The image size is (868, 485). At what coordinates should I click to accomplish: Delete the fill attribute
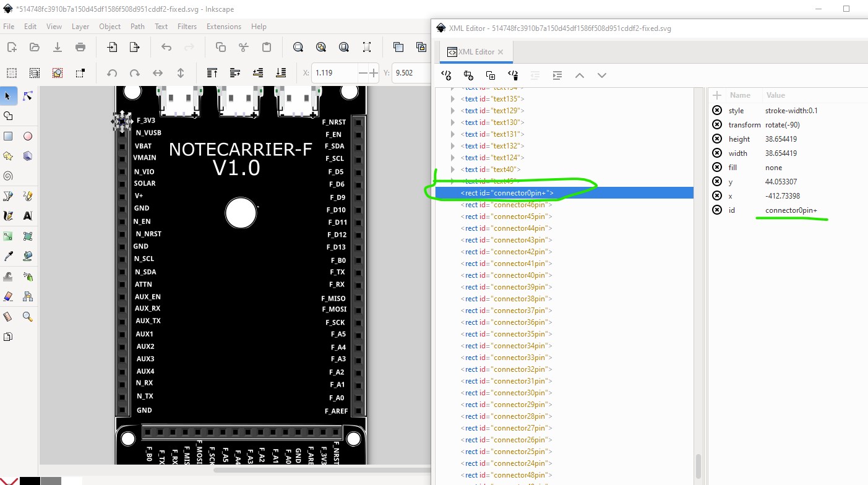click(x=717, y=167)
